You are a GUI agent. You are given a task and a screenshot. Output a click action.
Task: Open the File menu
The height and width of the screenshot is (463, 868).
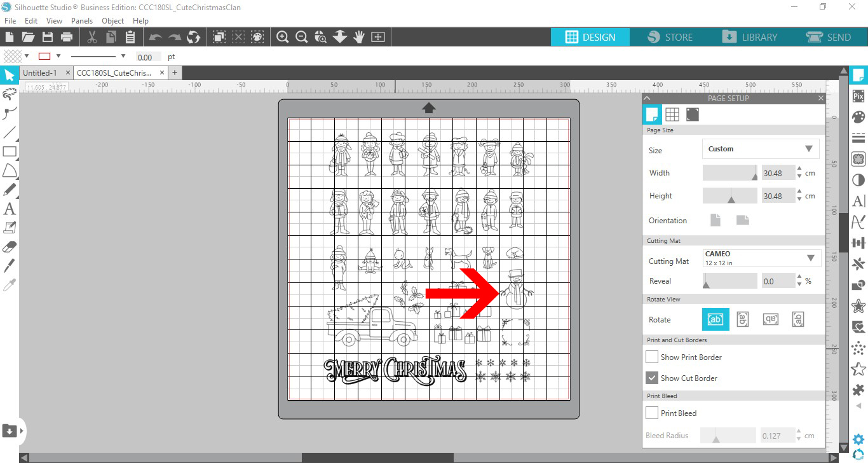pos(10,20)
